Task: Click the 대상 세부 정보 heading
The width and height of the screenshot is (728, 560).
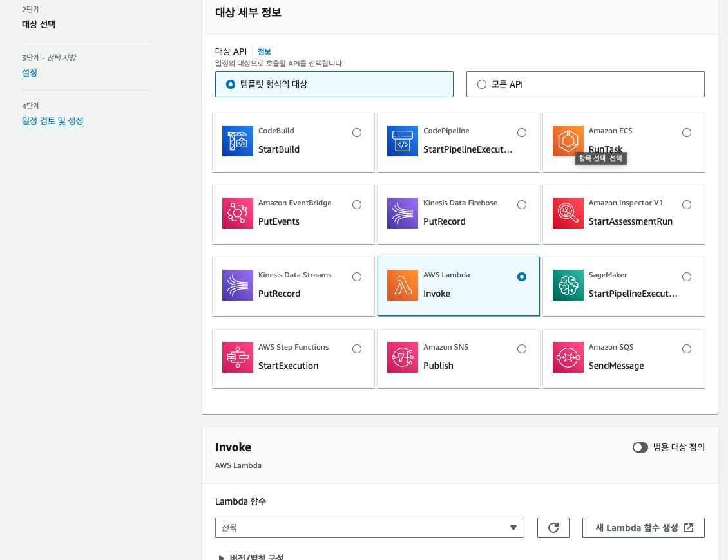Action: pos(249,12)
